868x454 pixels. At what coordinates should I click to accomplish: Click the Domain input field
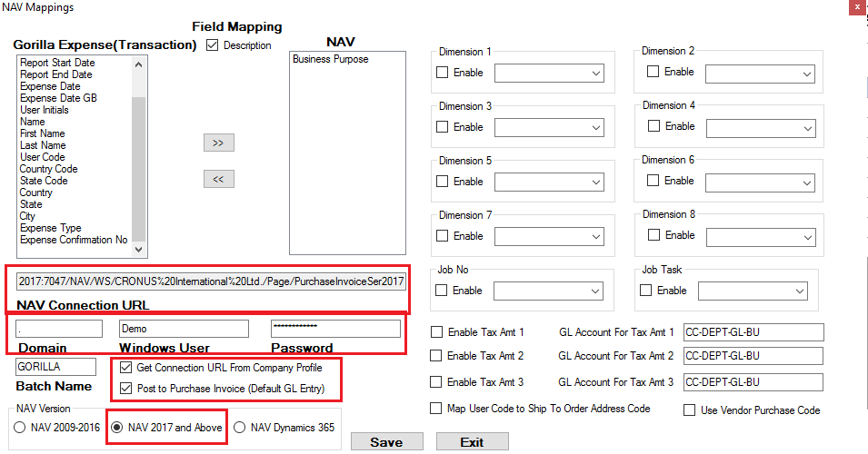point(59,329)
